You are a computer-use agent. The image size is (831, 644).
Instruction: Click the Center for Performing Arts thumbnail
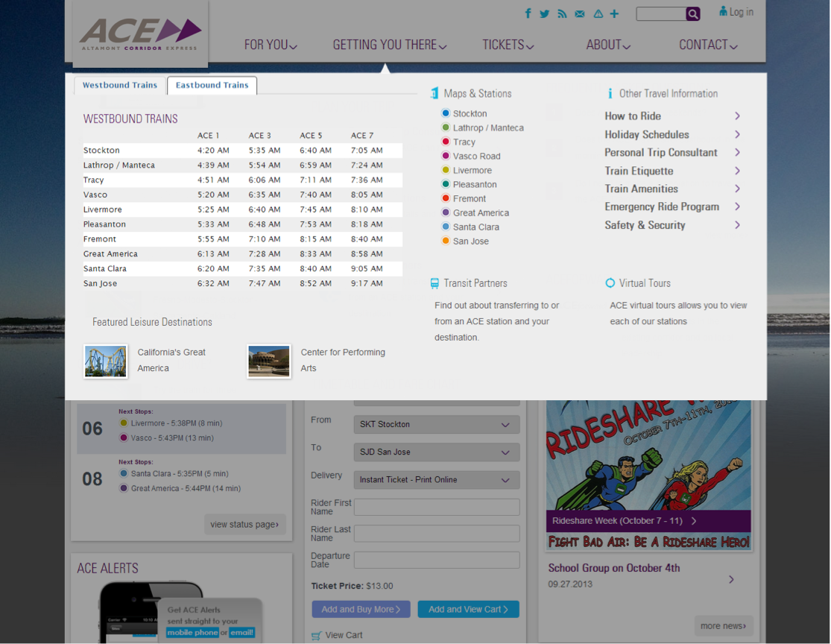tap(269, 361)
